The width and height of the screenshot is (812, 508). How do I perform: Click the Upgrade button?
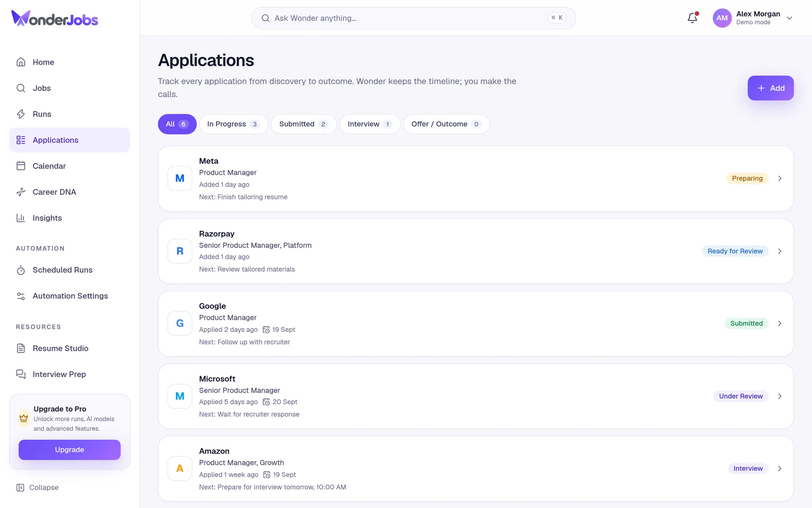coord(69,450)
